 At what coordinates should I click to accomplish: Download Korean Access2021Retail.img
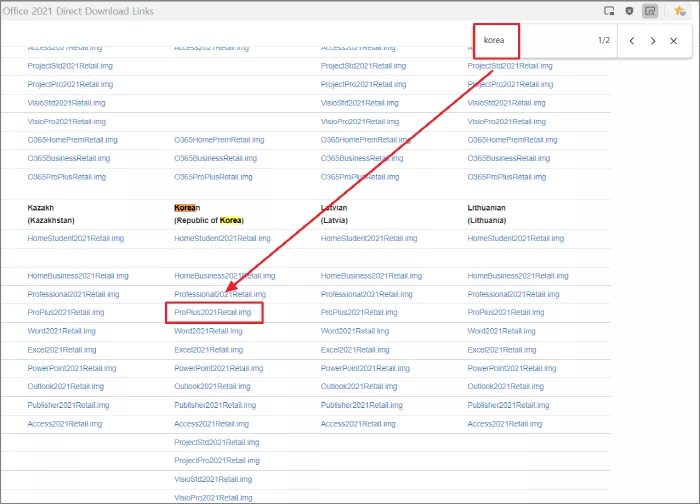click(x=212, y=424)
